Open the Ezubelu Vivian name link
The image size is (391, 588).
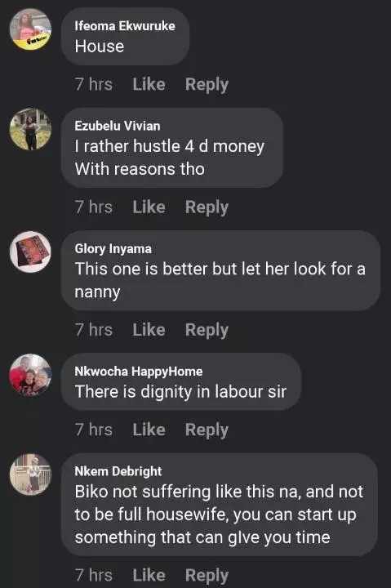(118, 126)
